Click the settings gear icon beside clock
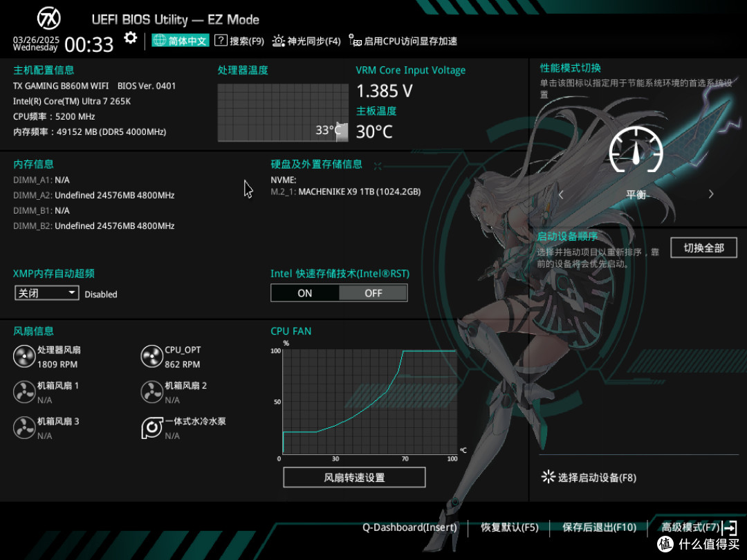 [x=130, y=38]
